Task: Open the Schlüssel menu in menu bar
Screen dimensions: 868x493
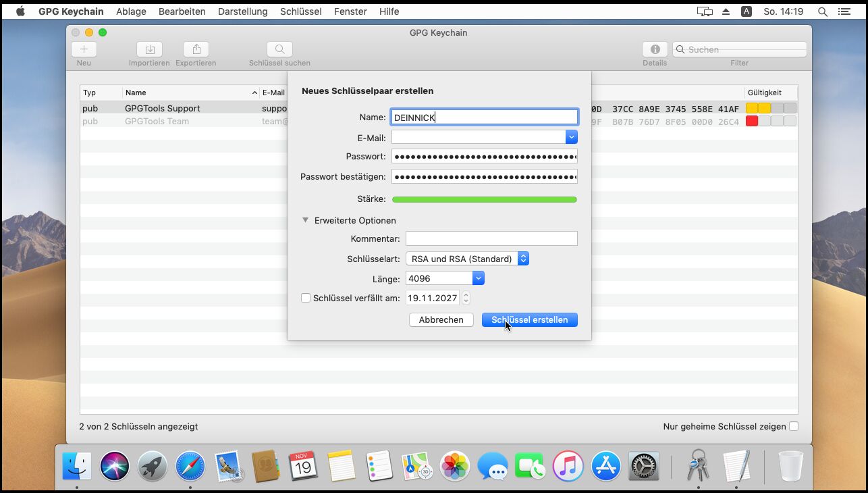Action: pos(300,11)
